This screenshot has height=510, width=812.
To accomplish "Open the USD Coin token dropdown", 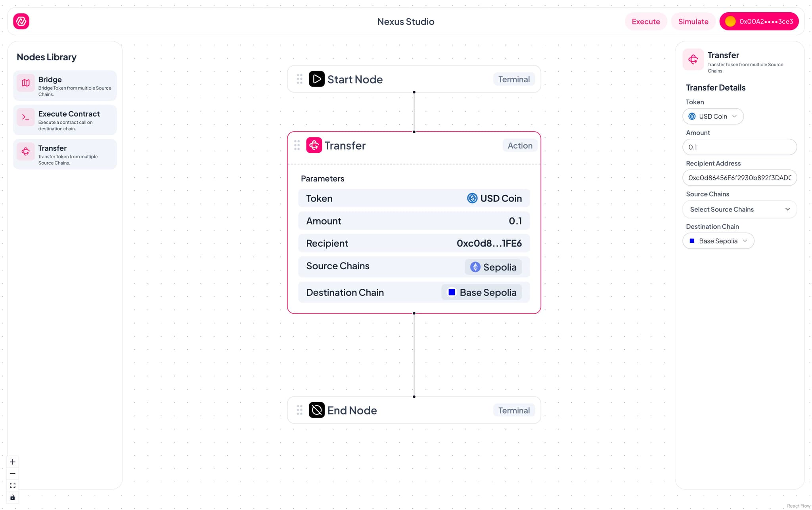I will pos(713,116).
